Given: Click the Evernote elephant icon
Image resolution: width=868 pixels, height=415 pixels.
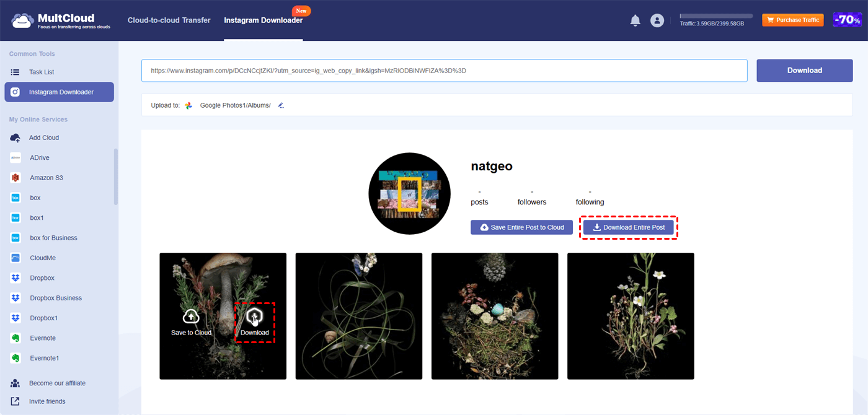Looking at the screenshot, I should click(x=15, y=338).
